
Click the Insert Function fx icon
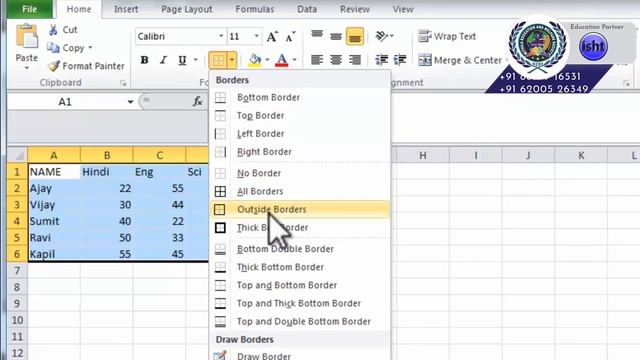click(198, 101)
